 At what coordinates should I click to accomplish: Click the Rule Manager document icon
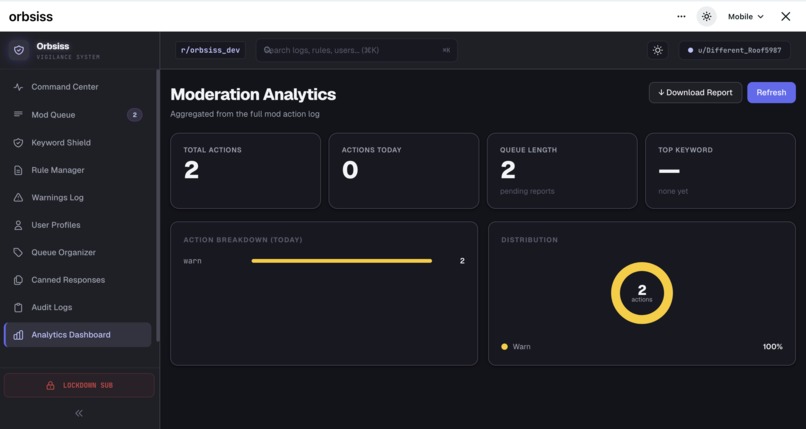pyautogui.click(x=18, y=170)
